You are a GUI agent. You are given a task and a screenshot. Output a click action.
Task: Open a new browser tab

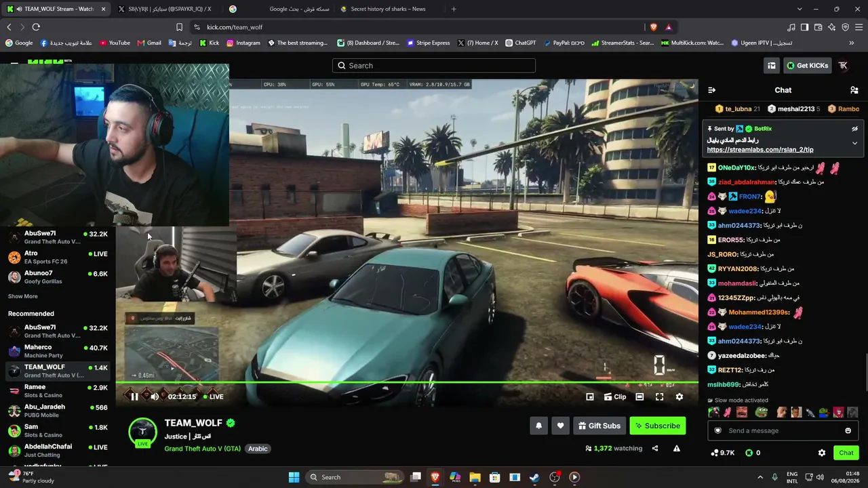454,9
